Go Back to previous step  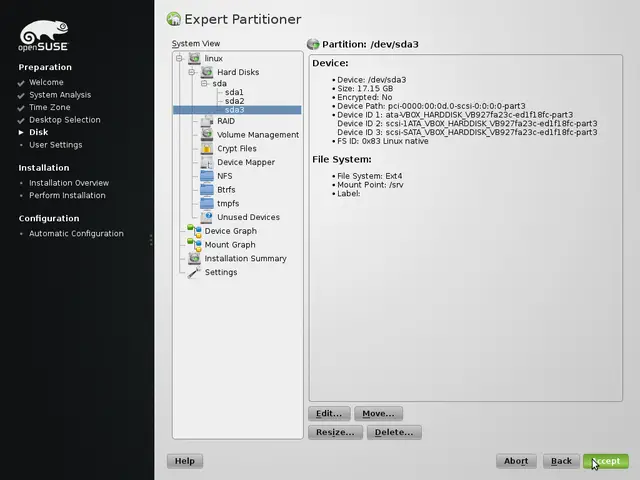click(x=561, y=461)
